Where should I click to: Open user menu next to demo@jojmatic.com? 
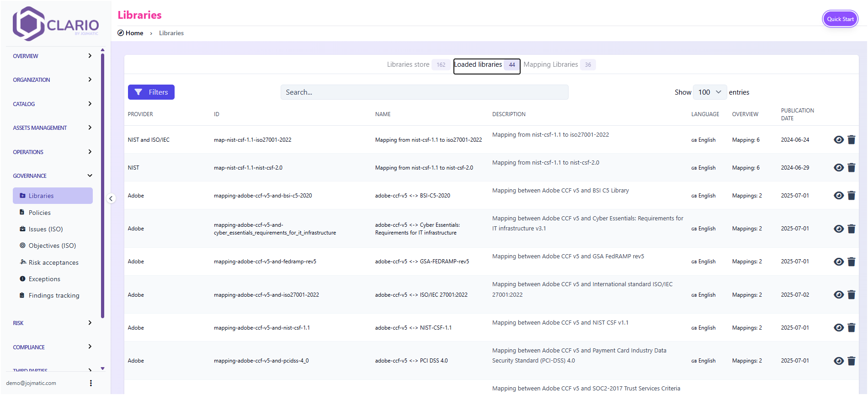(91, 383)
